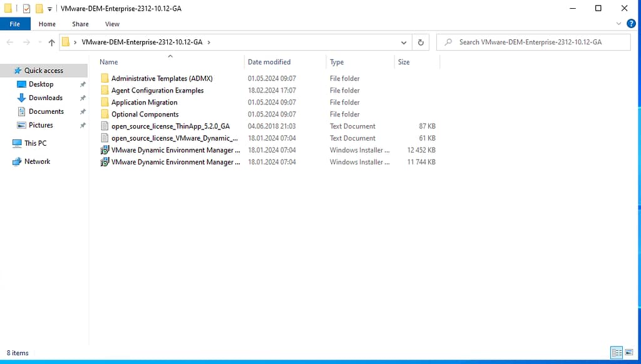Switch to details view in status bar
The height and width of the screenshot is (364, 641).
[617, 353]
